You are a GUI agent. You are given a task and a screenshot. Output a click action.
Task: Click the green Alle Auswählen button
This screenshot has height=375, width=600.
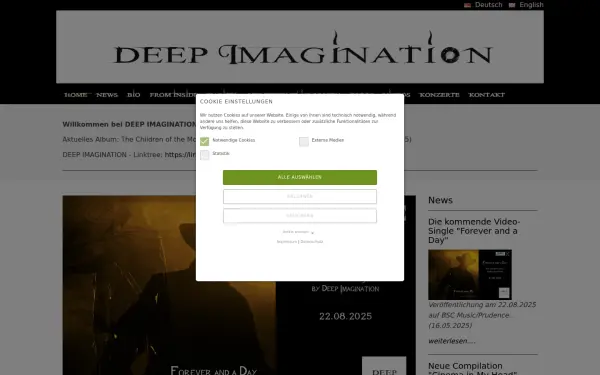[300, 177]
